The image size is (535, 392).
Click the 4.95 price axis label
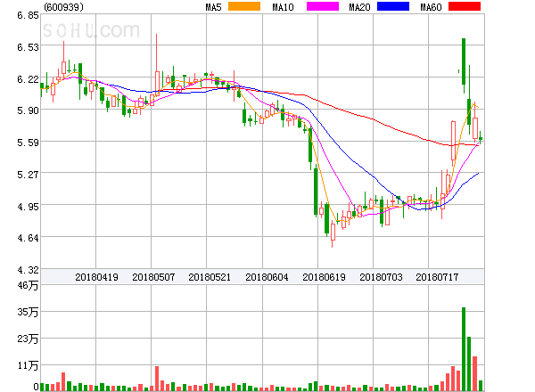click(x=28, y=206)
